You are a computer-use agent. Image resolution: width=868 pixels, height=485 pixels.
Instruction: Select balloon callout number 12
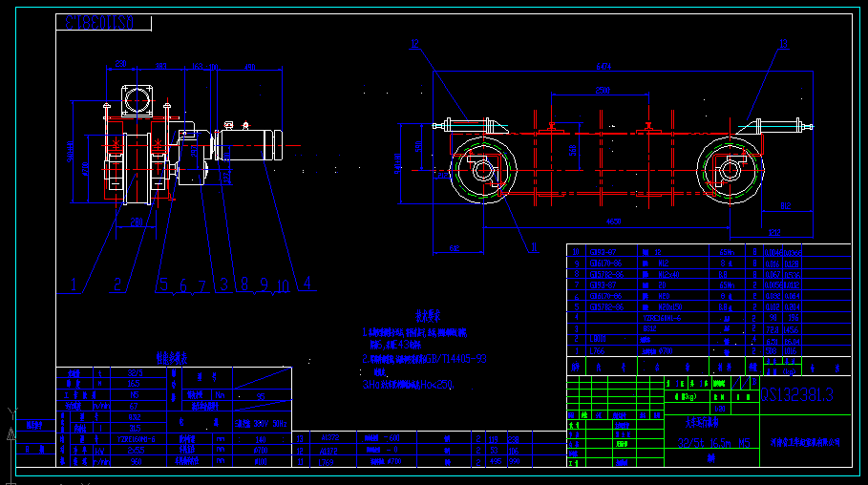(x=414, y=44)
